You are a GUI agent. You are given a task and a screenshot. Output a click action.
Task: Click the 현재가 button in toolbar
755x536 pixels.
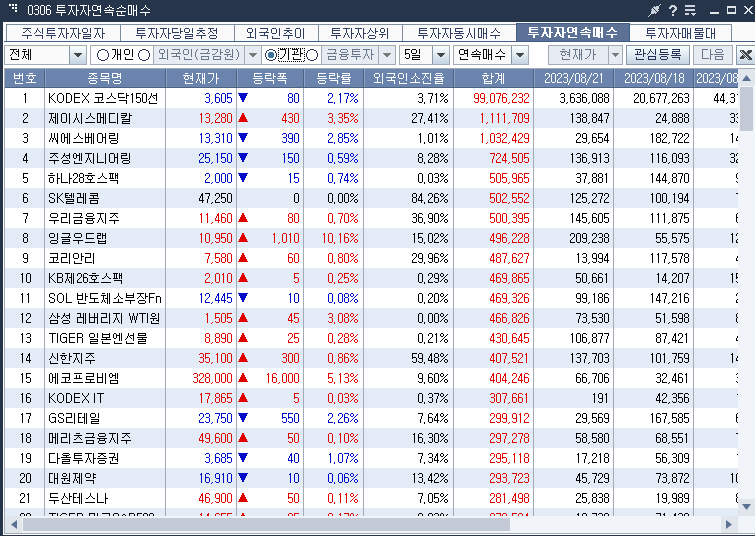coord(578,55)
